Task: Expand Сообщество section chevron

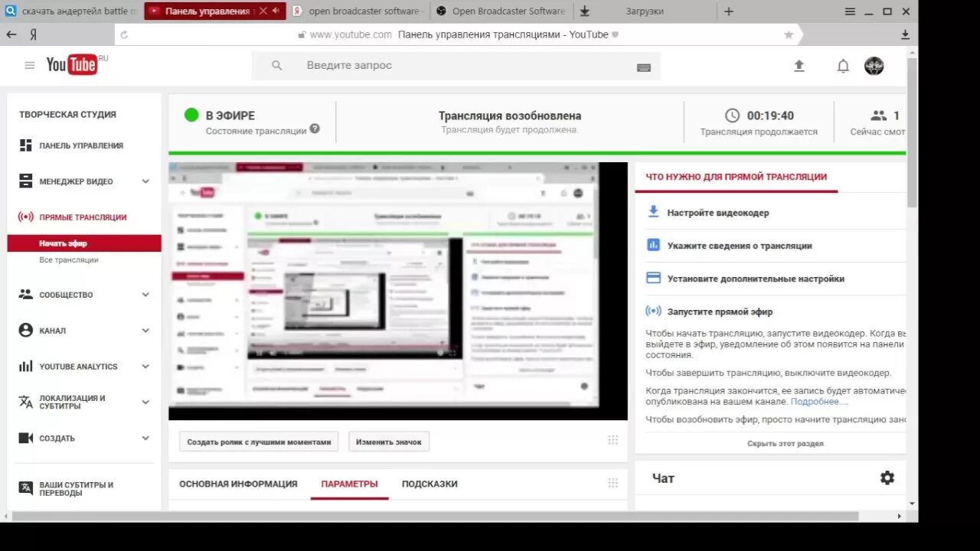Action: (x=145, y=295)
